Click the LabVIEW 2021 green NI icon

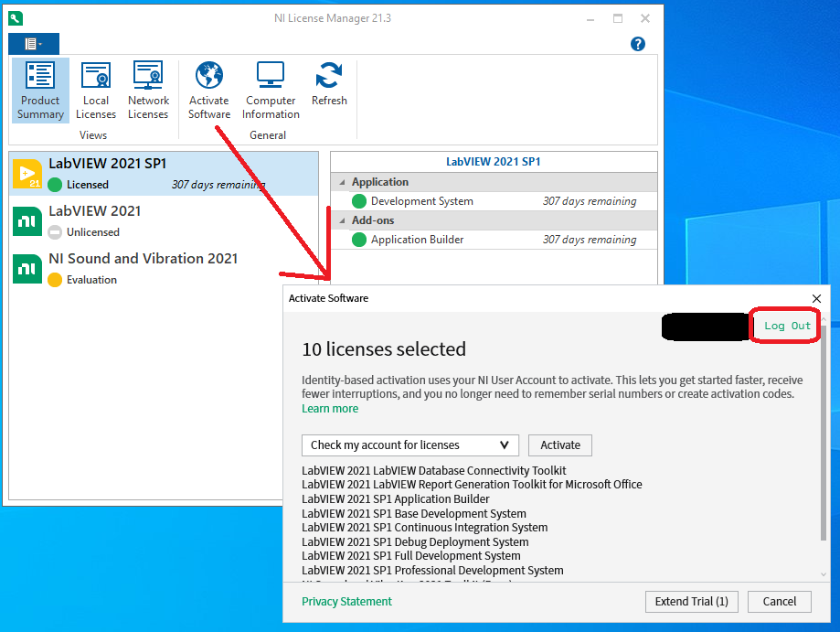(x=27, y=221)
